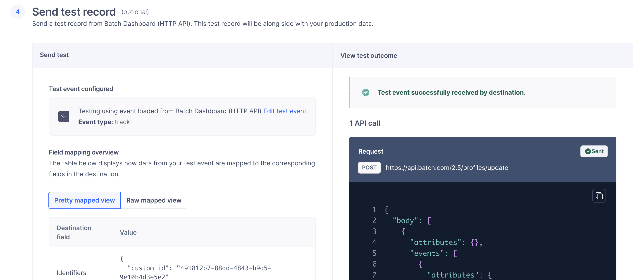The image size is (644, 280).
Task: Select the View test outcome tab
Action: point(368,55)
